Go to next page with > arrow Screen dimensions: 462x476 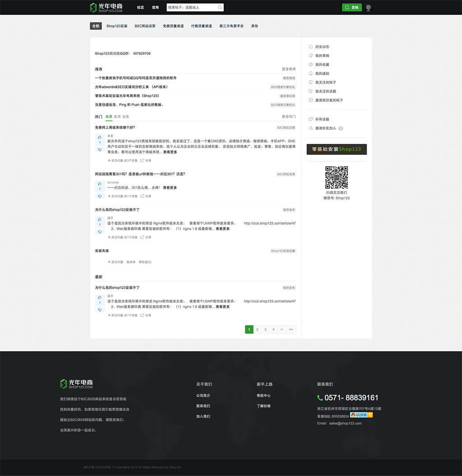coord(282,330)
